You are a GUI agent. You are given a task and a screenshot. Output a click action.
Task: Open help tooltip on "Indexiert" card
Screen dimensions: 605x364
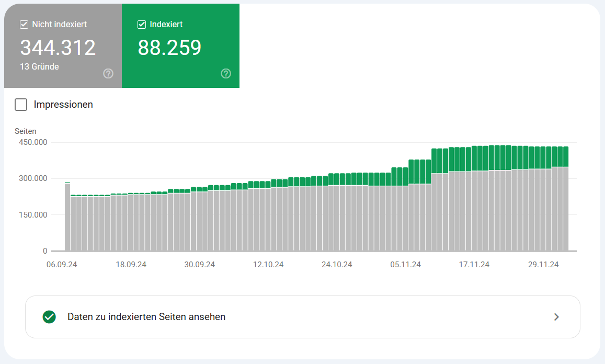(225, 74)
